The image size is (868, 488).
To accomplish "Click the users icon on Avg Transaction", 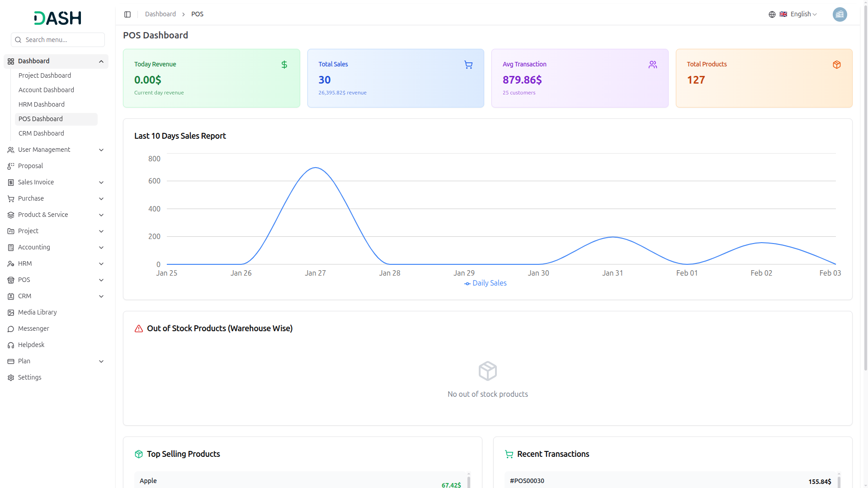I will click(653, 65).
